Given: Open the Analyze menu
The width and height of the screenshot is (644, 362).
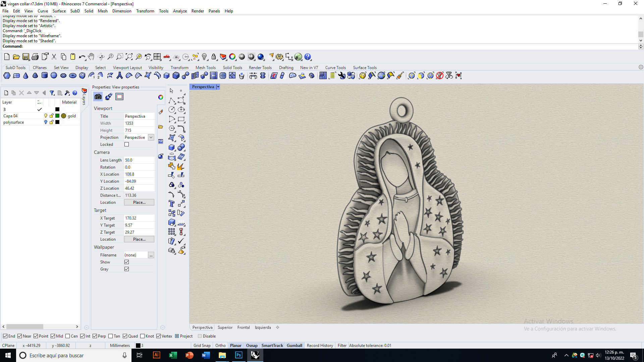Looking at the screenshot, I should tap(180, 11).
